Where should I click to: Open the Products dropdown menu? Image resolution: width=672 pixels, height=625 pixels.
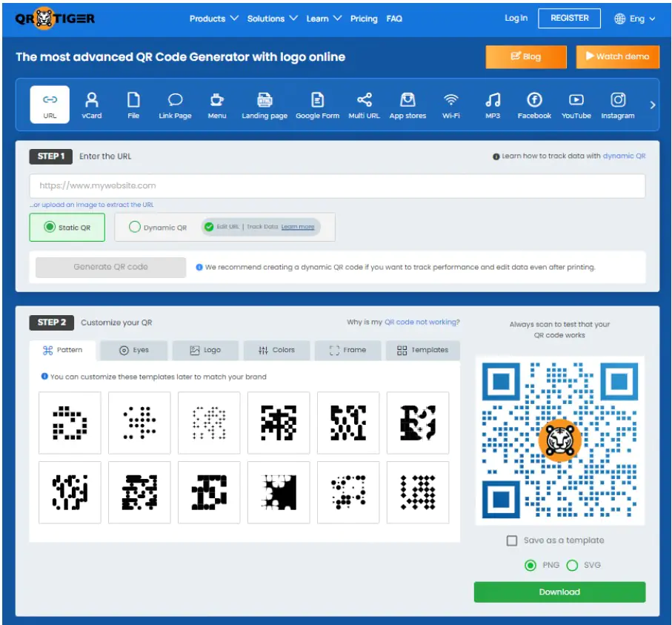(x=214, y=19)
